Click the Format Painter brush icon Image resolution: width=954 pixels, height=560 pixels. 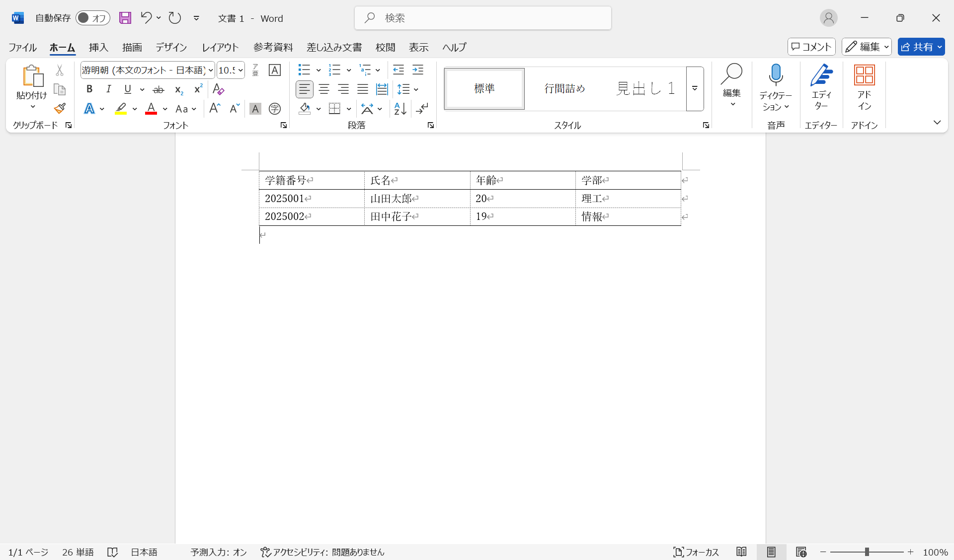pos(60,108)
